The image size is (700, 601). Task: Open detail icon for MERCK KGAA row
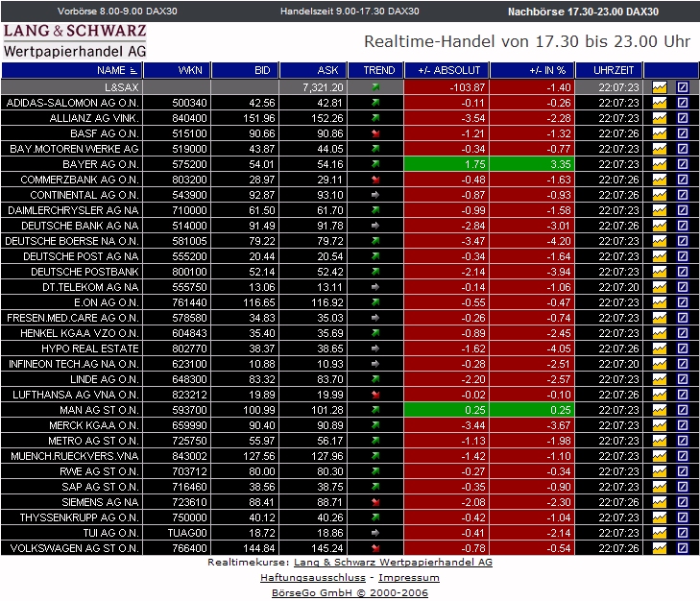pos(682,425)
